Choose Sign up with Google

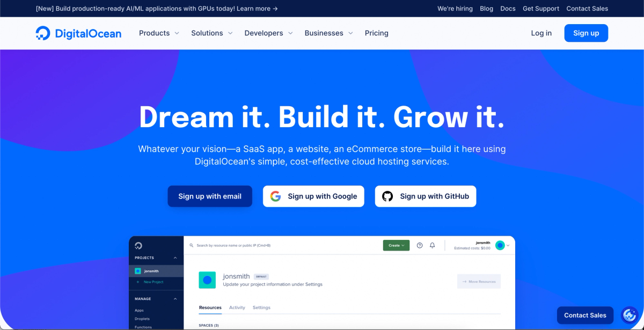313,196
